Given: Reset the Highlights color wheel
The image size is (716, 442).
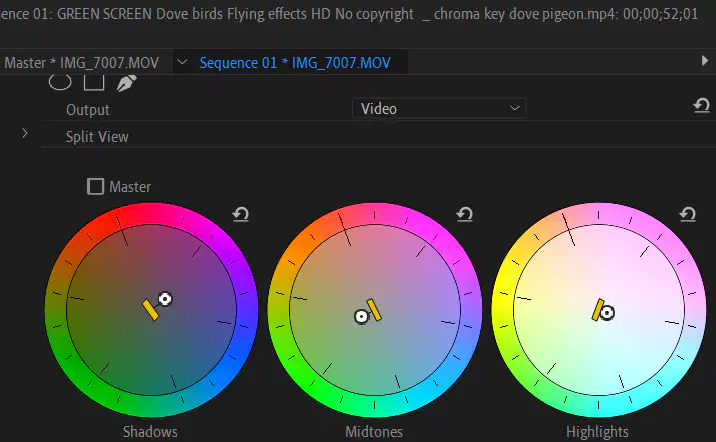Looking at the screenshot, I should (688, 214).
